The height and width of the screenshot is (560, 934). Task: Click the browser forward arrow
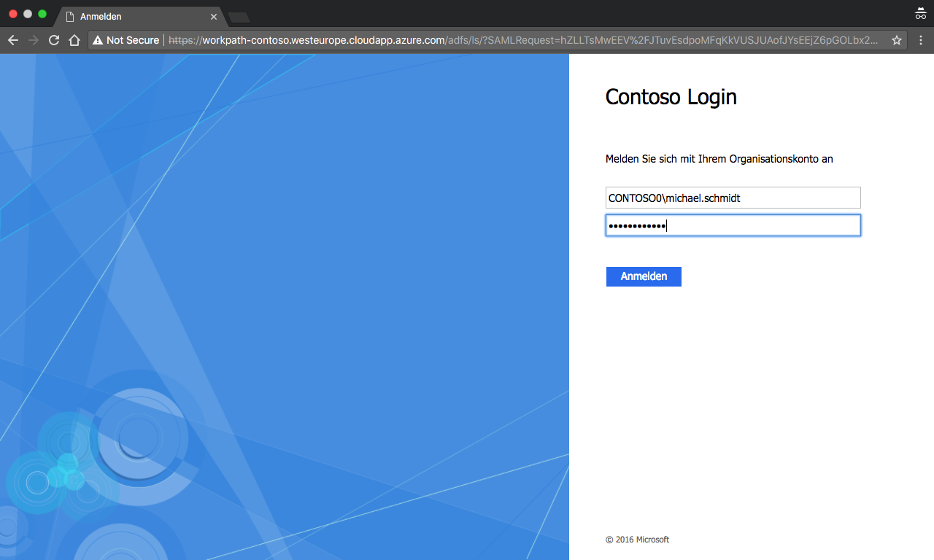click(x=33, y=40)
